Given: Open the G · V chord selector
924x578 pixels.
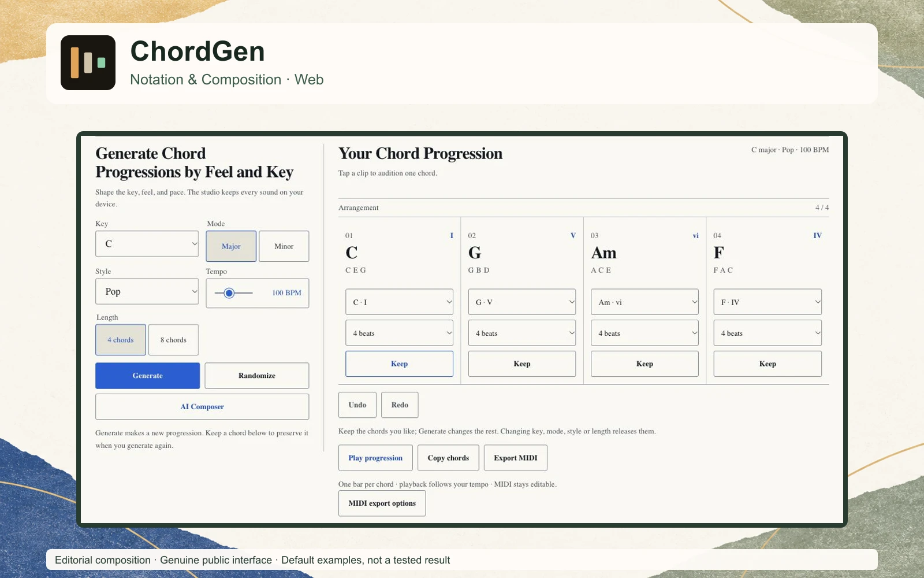Looking at the screenshot, I should pyautogui.click(x=522, y=302).
